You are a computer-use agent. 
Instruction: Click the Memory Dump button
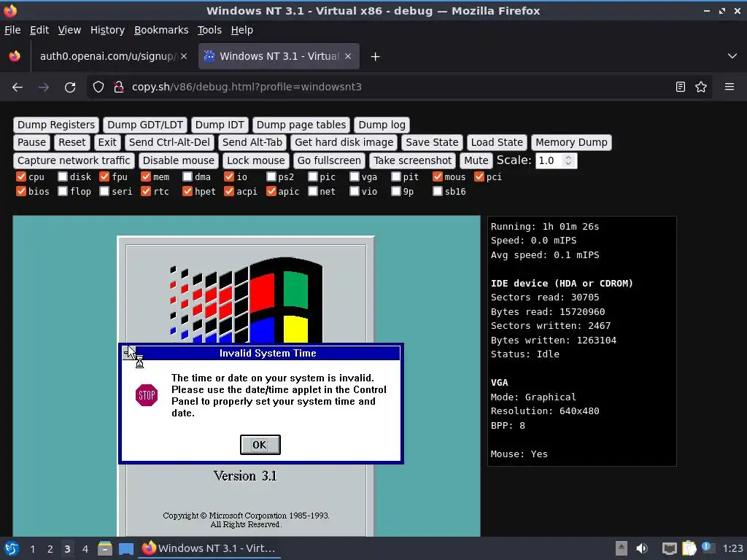[x=571, y=142]
